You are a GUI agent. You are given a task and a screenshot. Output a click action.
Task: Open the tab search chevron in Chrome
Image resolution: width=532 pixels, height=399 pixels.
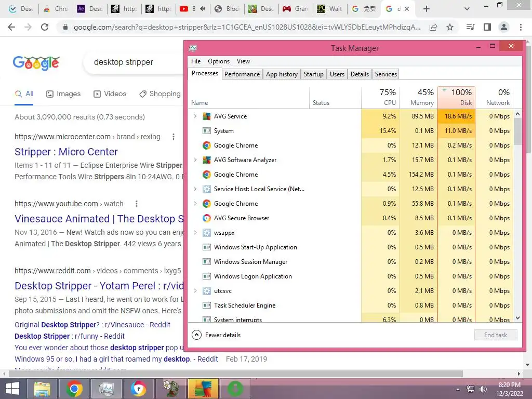467,9
